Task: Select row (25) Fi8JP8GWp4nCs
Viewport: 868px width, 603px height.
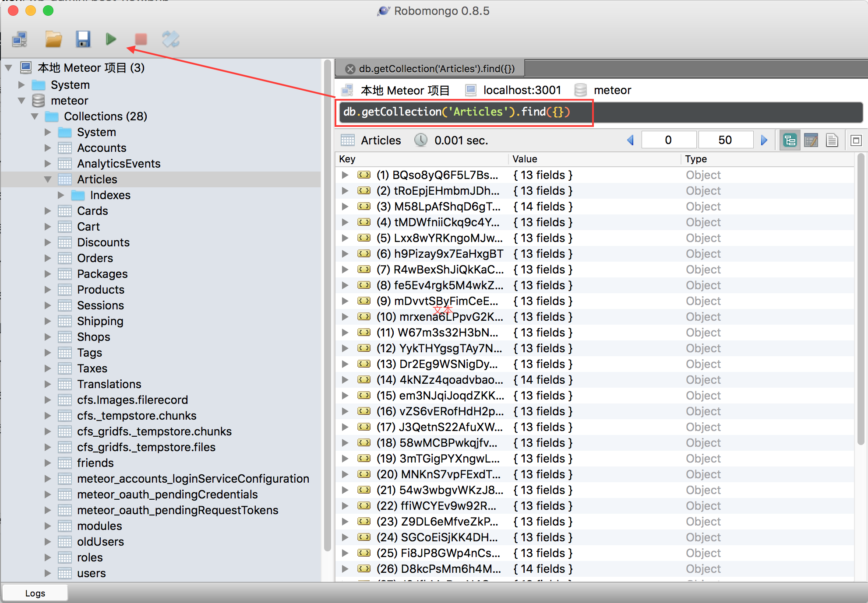Action: tap(595, 553)
